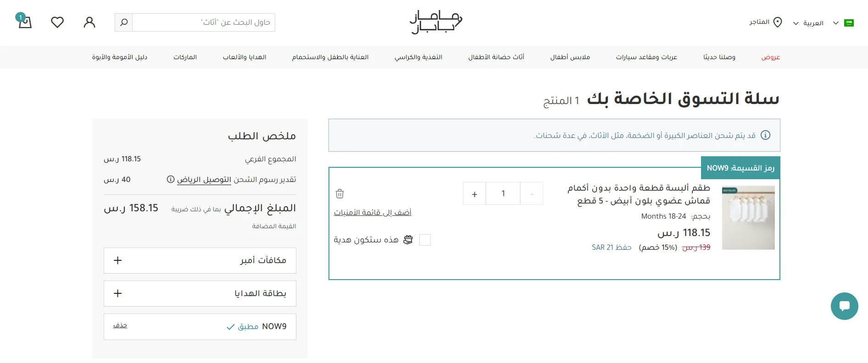This screenshot has height=363, width=868.
Task: Click the search input field
Action: tap(204, 22)
